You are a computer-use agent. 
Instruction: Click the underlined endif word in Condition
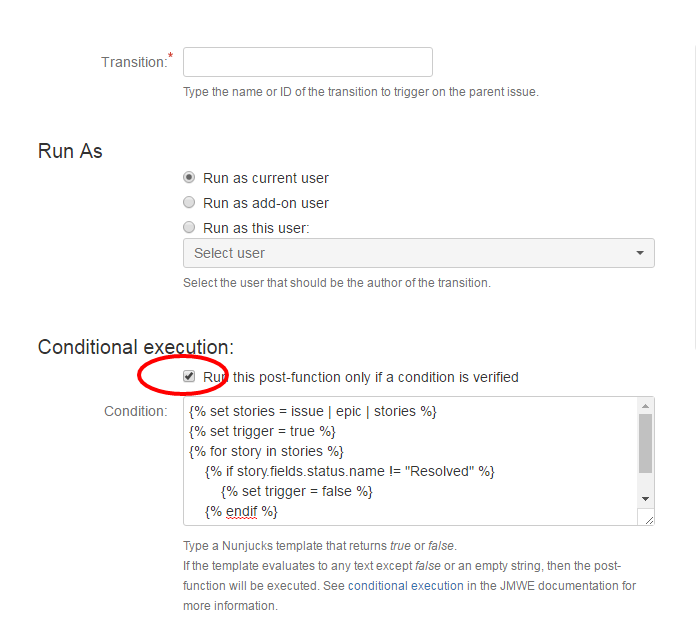coord(241,511)
